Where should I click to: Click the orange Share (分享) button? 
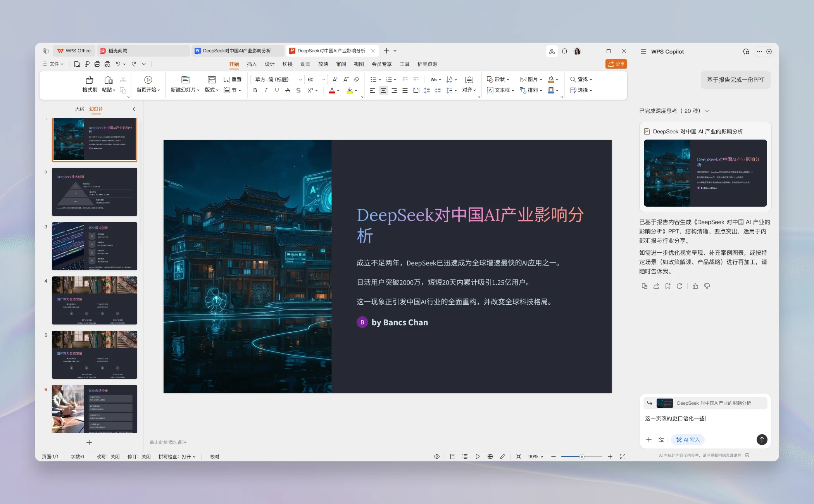616,64
